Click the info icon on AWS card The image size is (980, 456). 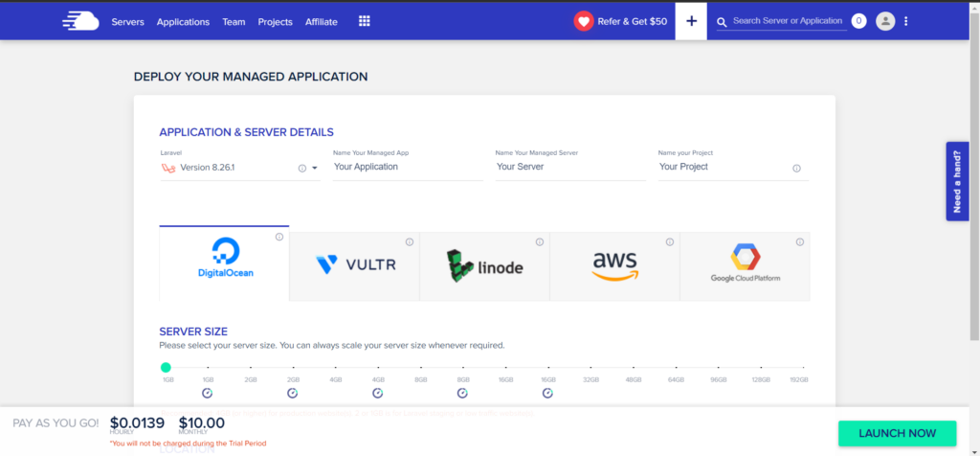click(669, 242)
